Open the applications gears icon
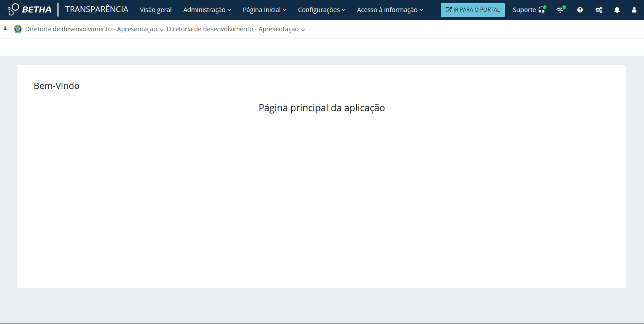 [599, 9]
